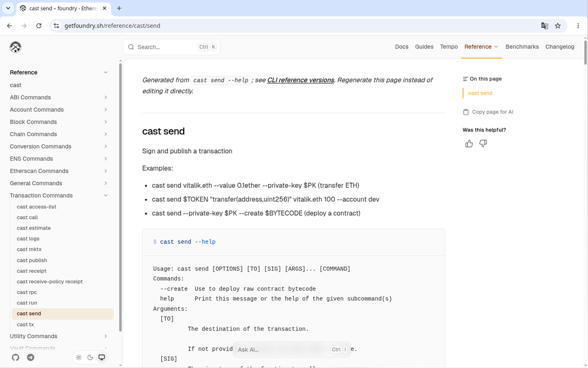Open the Reference dropdown in top nav
The width and height of the screenshot is (588, 368).
point(481,47)
